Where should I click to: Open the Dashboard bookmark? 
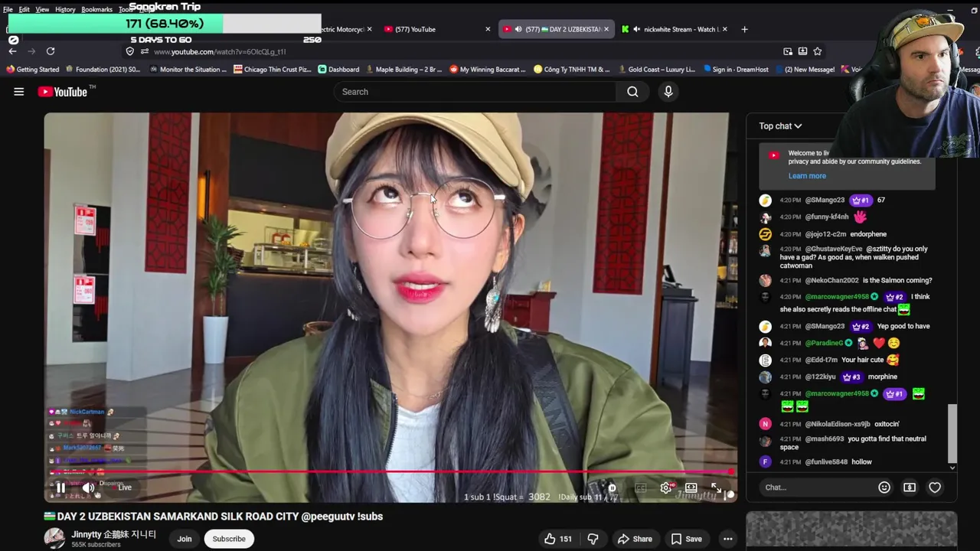[338, 69]
